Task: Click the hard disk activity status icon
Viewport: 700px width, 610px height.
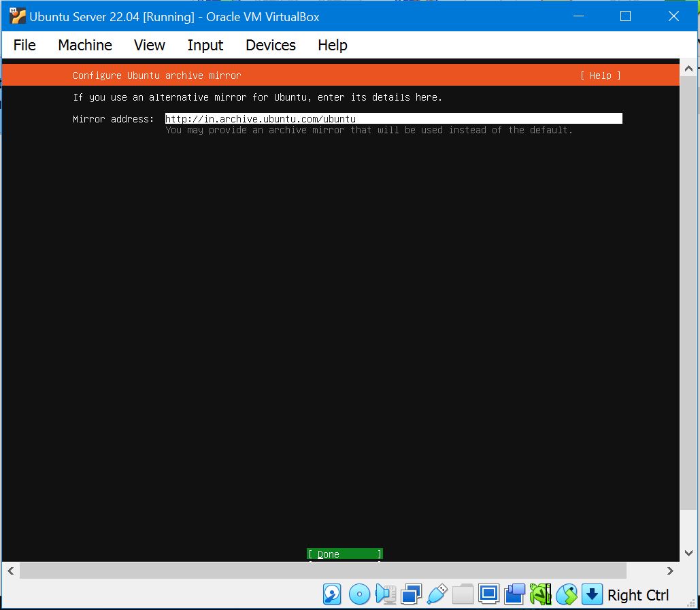Action: (x=332, y=594)
